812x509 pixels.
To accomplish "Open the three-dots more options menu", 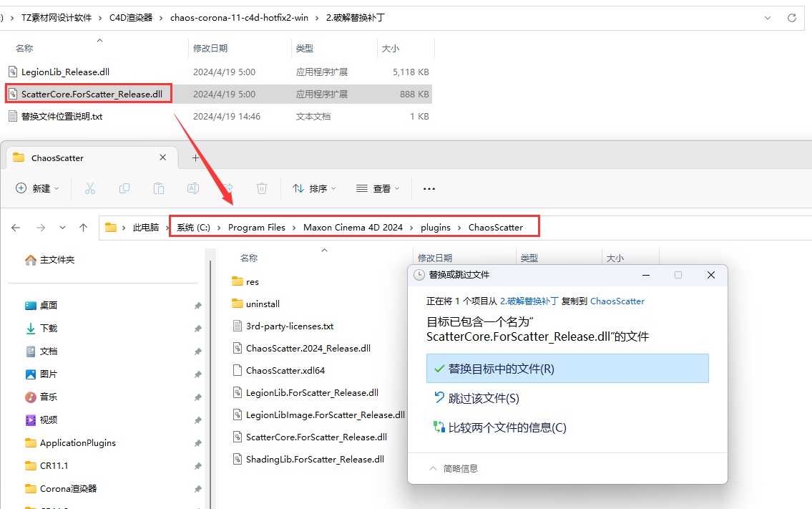I will (x=429, y=189).
